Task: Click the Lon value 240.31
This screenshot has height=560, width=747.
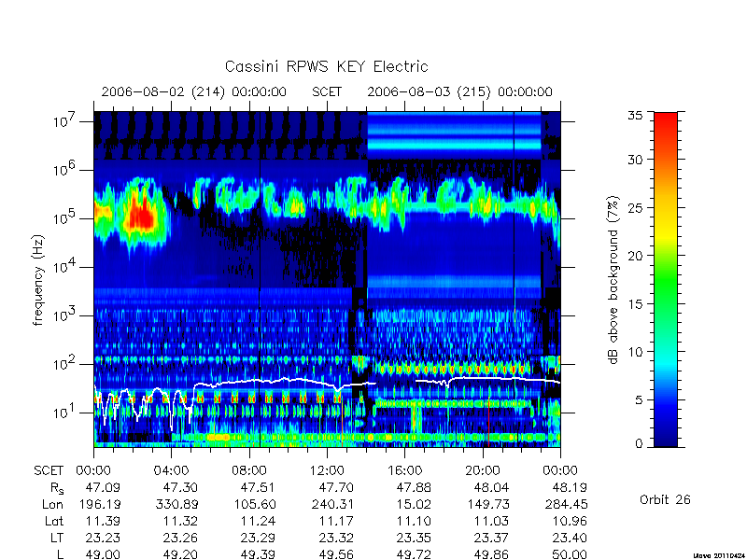Action: click(x=331, y=504)
